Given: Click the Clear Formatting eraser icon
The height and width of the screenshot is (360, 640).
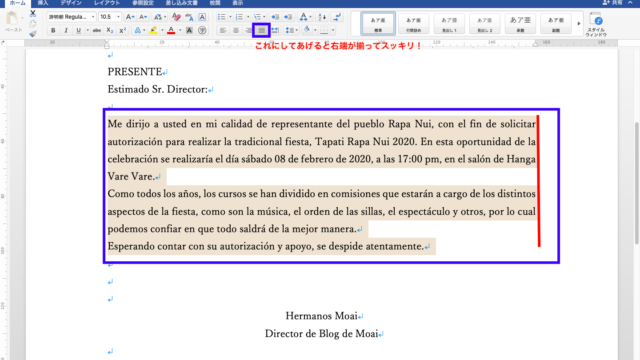Looking at the screenshot, I should [176, 17].
